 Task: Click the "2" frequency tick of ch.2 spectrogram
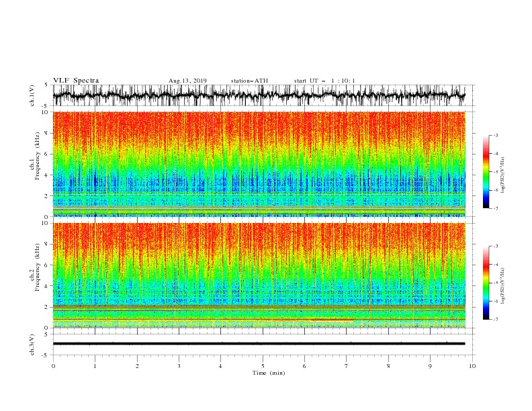tap(46, 307)
